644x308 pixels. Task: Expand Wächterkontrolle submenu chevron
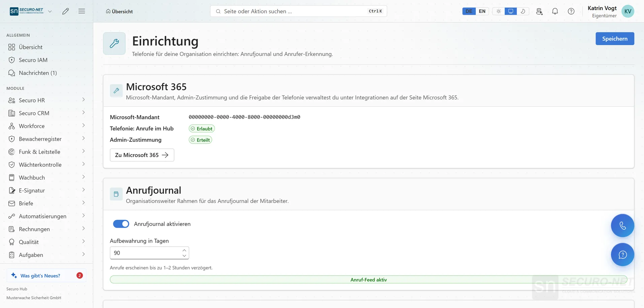pyautogui.click(x=83, y=164)
